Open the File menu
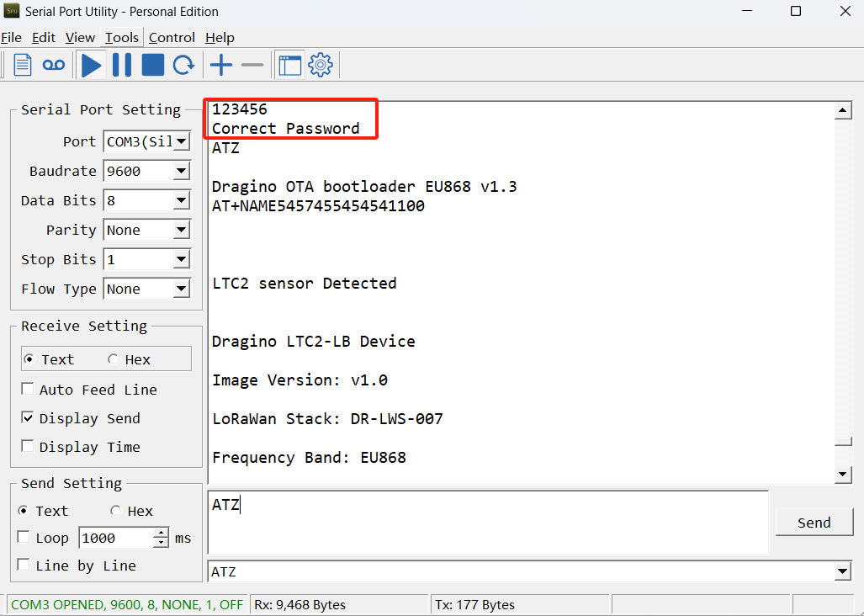 [11, 38]
